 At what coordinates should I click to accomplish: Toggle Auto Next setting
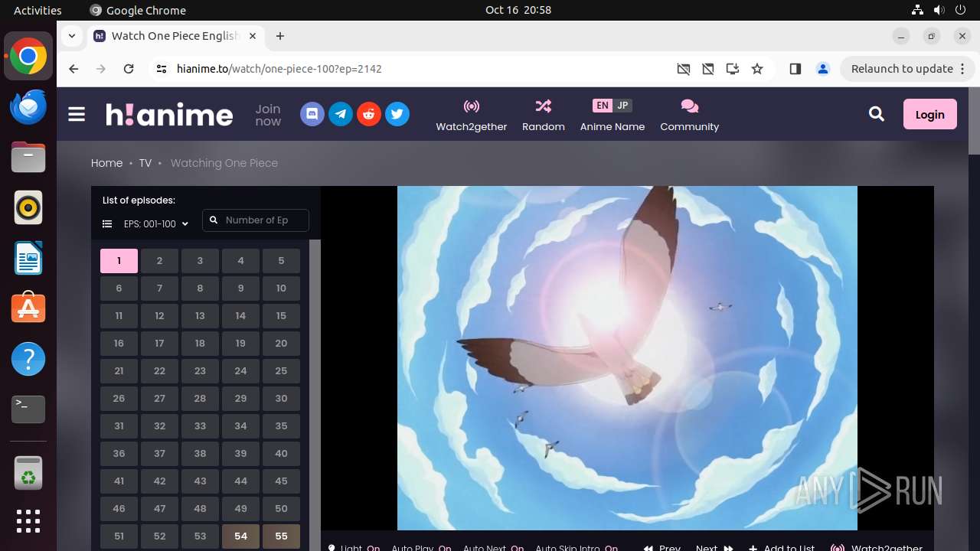(494, 548)
